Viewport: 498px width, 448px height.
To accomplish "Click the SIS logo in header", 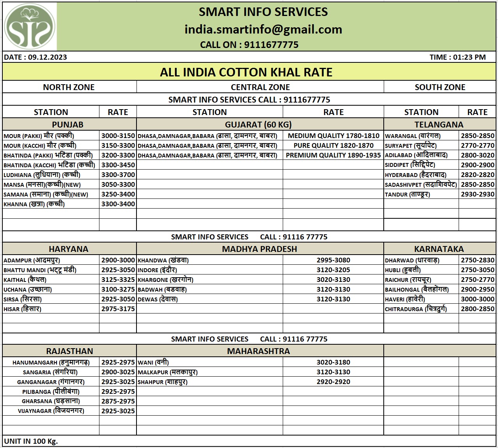I will (30, 27).
